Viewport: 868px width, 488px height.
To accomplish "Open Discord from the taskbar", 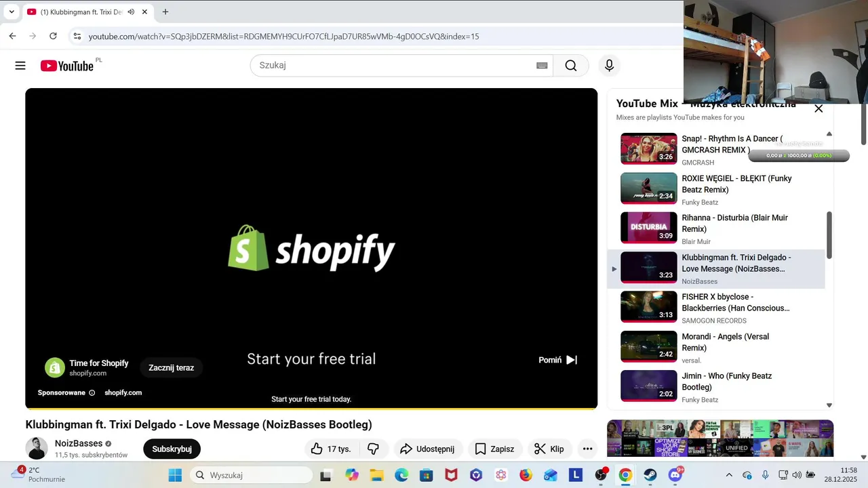I will 675,475.
